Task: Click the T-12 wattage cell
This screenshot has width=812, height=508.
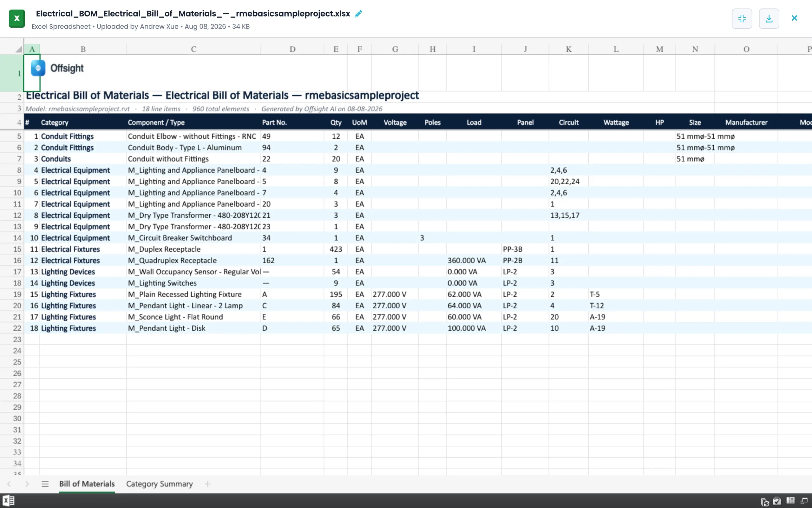Action: click(616, 306)
